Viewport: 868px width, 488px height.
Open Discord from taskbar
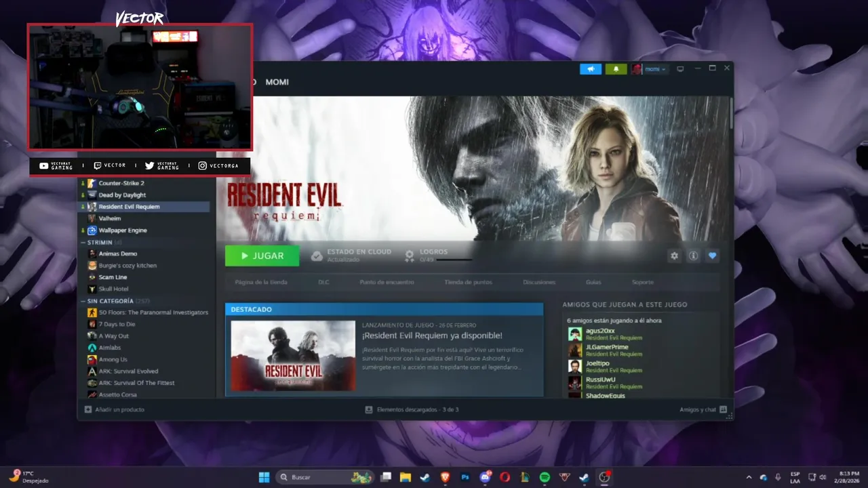[485, 477]
